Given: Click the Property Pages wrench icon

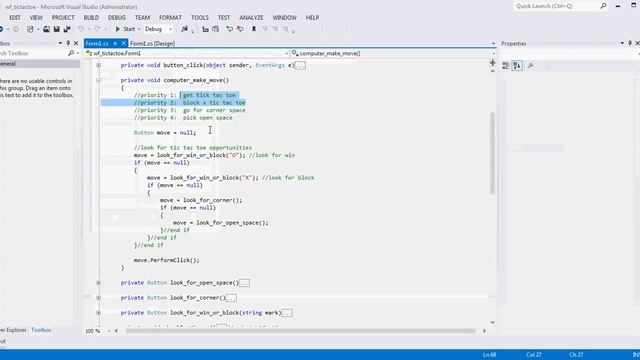Looking at the screenshot, I should coord(531,65).
